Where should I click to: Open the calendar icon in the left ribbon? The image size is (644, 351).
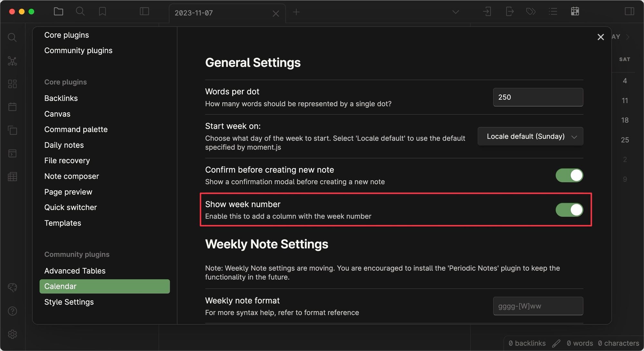point(12,107)
